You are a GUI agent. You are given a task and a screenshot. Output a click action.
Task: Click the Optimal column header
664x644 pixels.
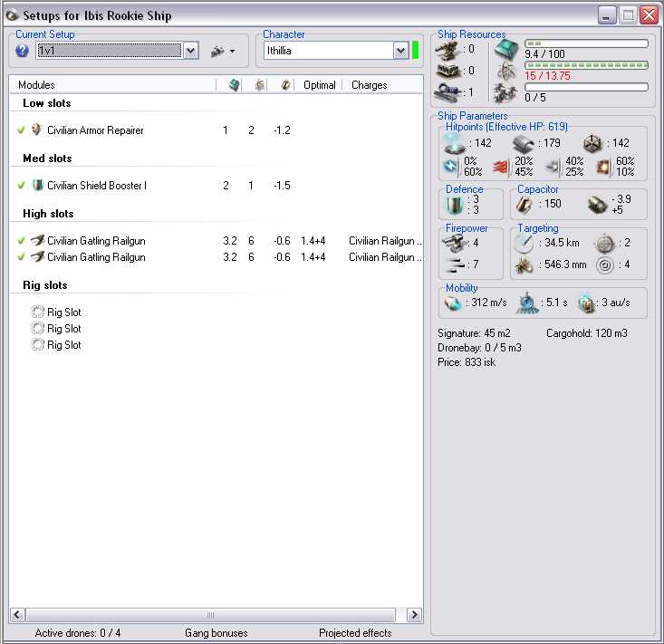(x=319, y=85)
